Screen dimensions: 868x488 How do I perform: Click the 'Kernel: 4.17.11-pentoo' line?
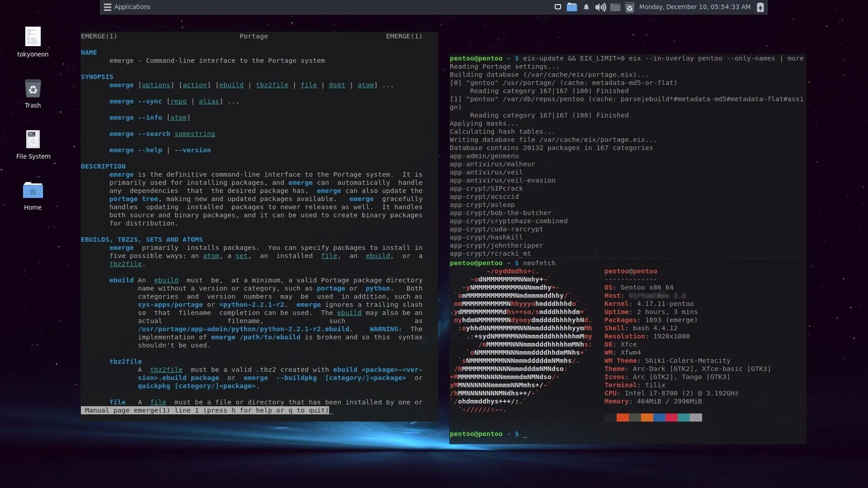(649, 304)
